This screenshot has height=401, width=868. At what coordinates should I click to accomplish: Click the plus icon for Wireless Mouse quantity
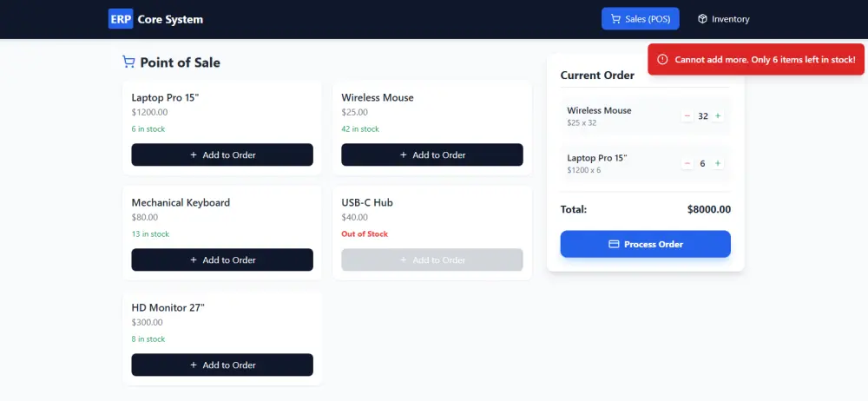[718, 115]
